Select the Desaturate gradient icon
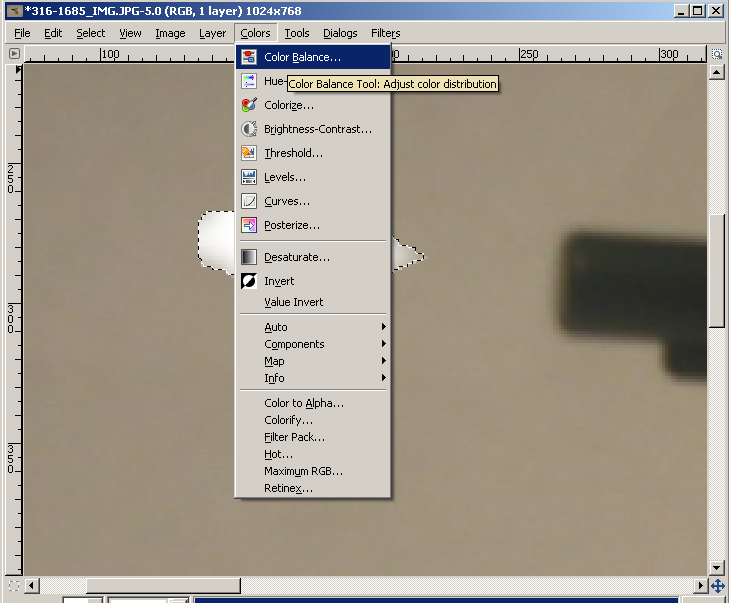The image size is (729, 603). (249, 257)
